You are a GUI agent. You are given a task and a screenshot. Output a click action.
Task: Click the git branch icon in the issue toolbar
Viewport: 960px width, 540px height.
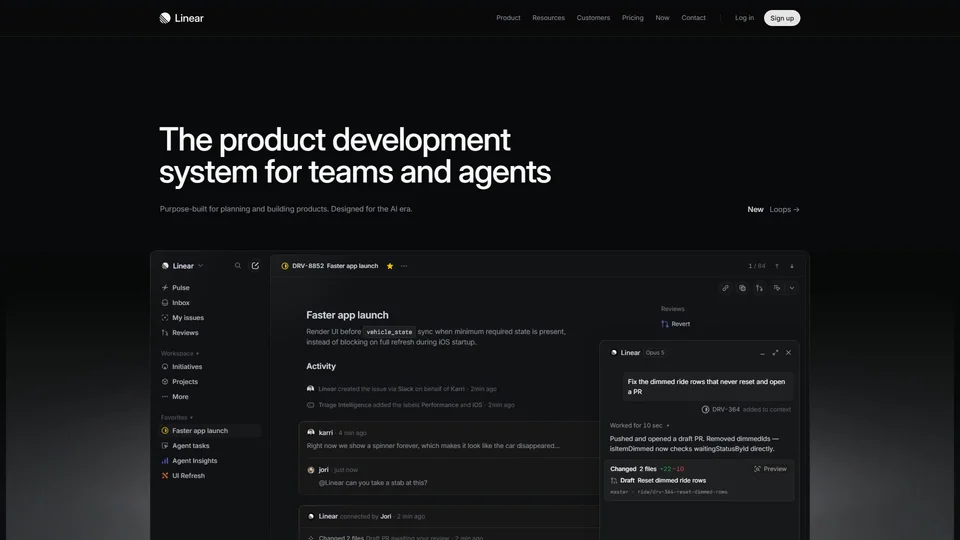759,288
